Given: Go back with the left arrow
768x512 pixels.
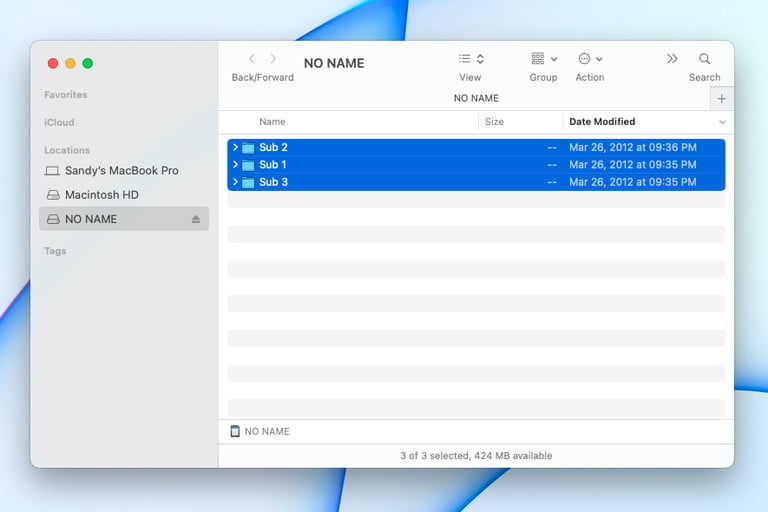Looking at the screenshot, I should tap(252, 59).
